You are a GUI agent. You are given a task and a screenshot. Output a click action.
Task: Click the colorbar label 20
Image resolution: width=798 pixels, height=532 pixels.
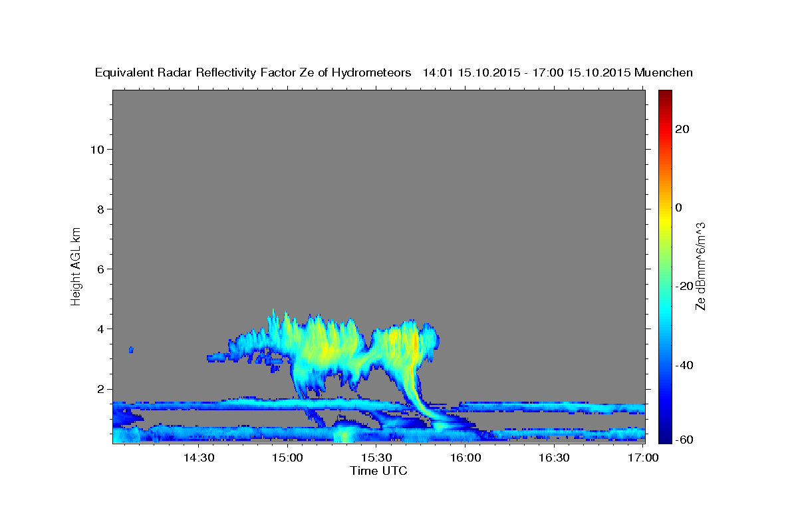click(x=681, y=129)
